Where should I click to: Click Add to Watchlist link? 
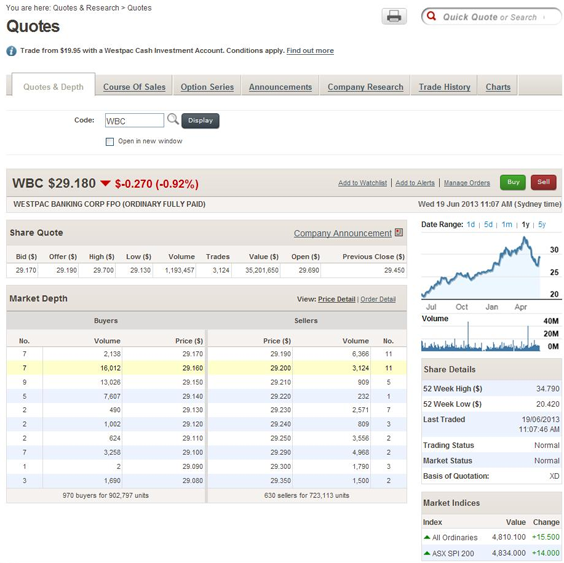coord(362,183)
